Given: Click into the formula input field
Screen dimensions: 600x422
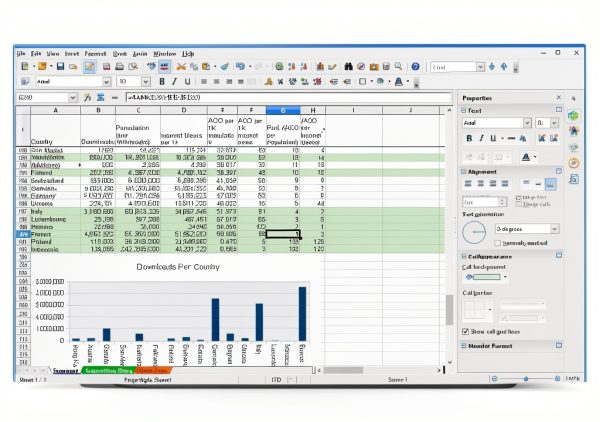Looking at the screenshot, I should [289, 98].
